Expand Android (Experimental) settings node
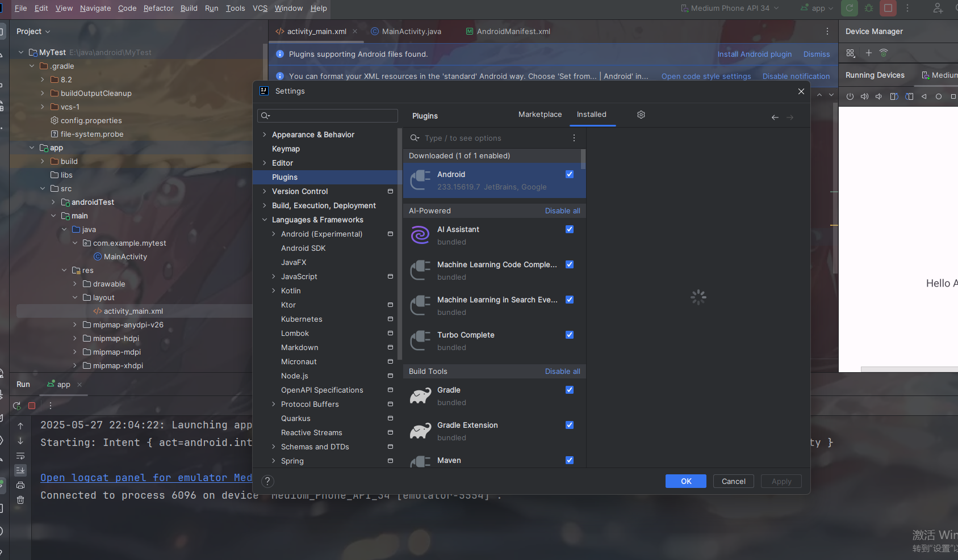The image size is (958, 560). (x=274, y=234)
